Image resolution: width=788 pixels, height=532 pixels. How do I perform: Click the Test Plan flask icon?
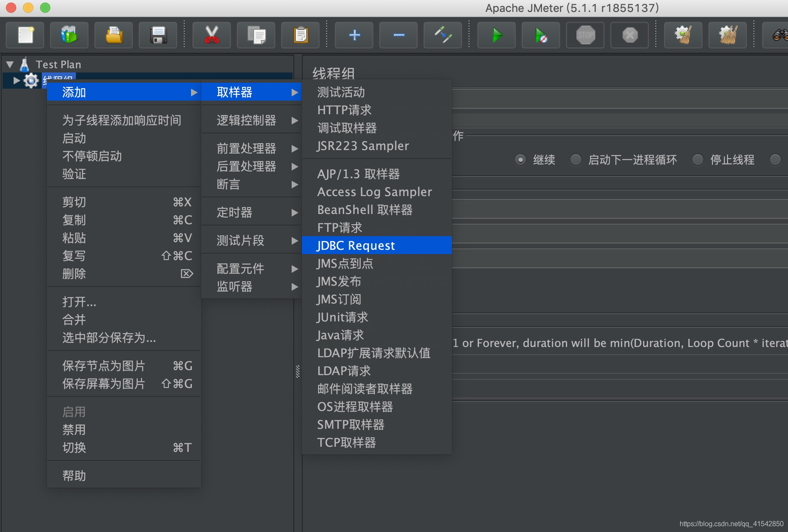coord(24,64)
